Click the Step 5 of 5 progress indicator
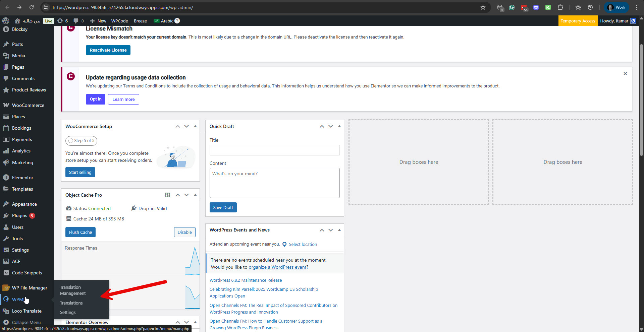 coord(81,141)
